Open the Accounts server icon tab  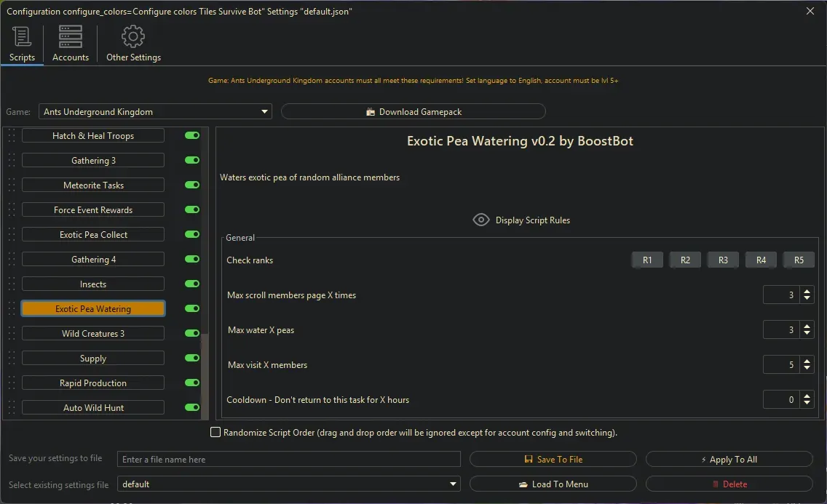point(71,36)
